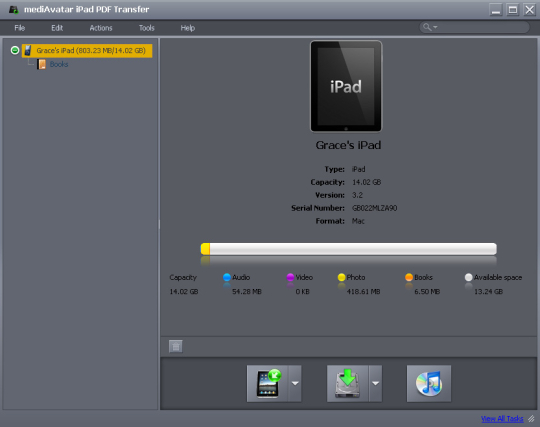The height and width of the screenshot is (427, 540).
Task: Click the mediAvatar app icon in title bar
Action: pos(13,9)
